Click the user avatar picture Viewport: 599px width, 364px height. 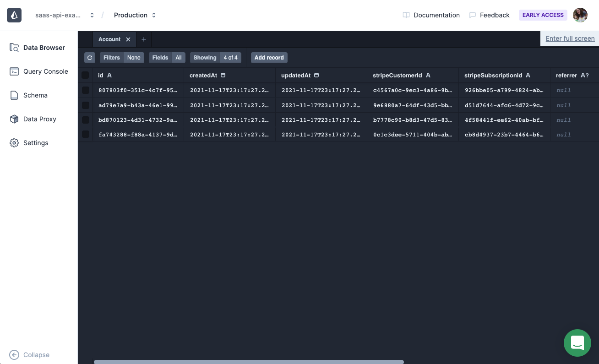pos(580,15)
